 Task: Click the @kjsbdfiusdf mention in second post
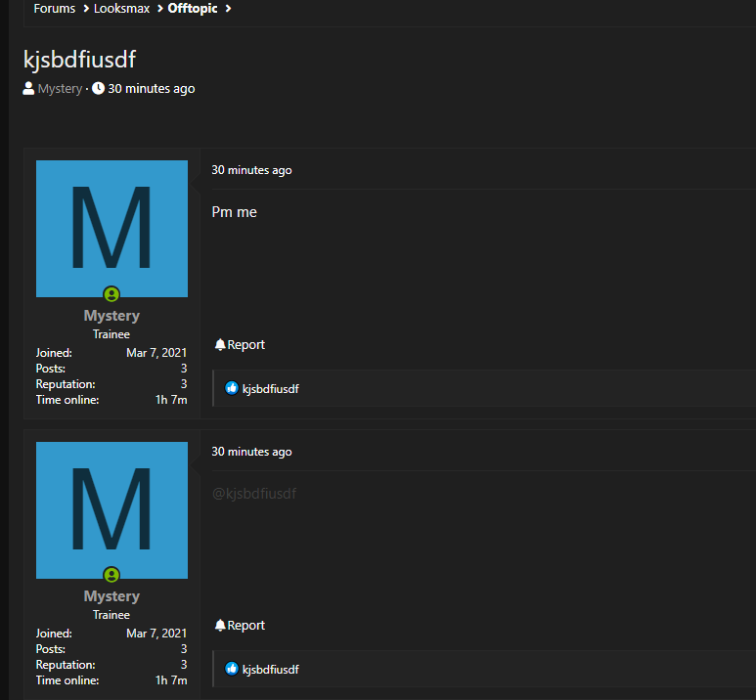(254, 494)
